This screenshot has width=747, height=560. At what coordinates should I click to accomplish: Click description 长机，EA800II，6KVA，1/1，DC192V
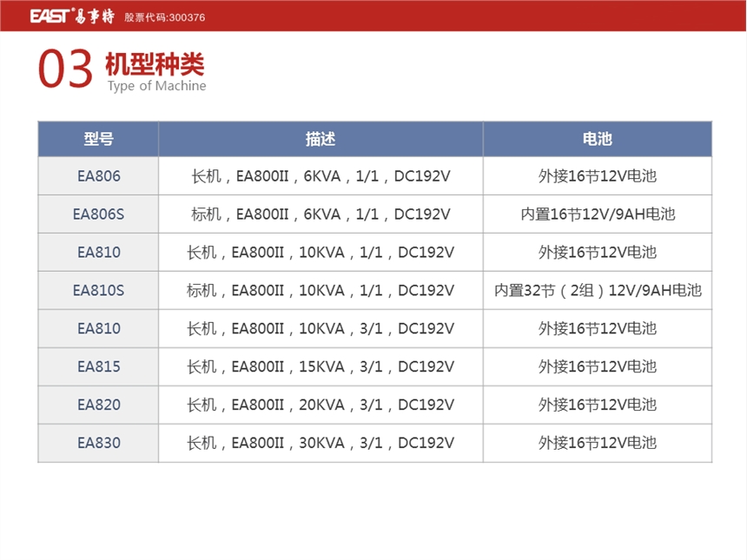point(321,176)
